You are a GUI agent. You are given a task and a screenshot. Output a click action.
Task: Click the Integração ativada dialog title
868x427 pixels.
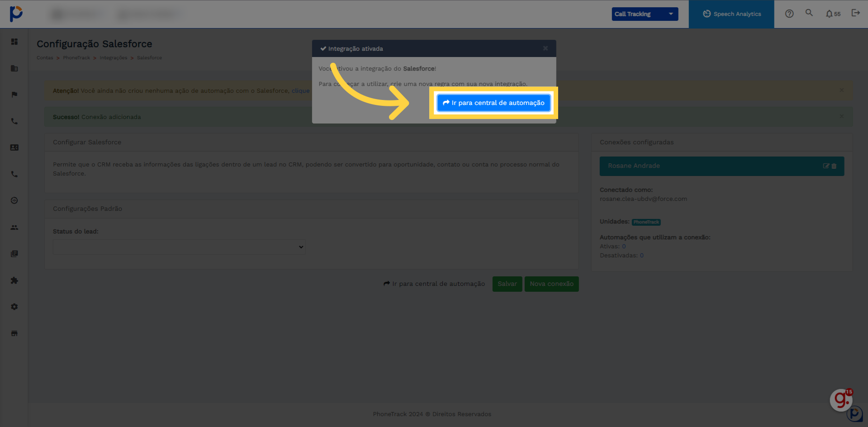click(356, 49)
